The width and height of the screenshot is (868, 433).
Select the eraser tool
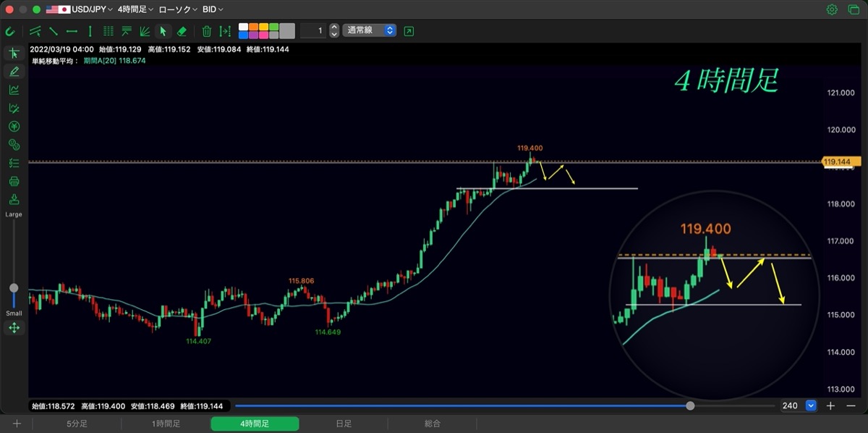coord(182,31)
